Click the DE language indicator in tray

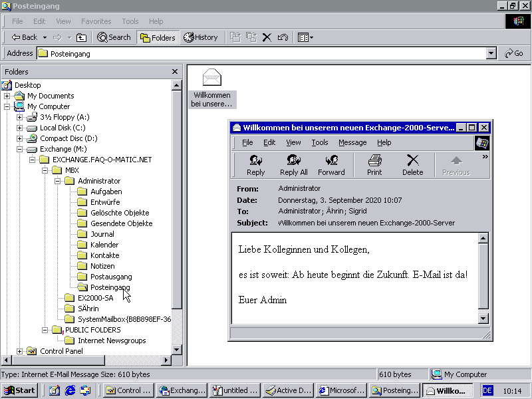click(487, 390)
